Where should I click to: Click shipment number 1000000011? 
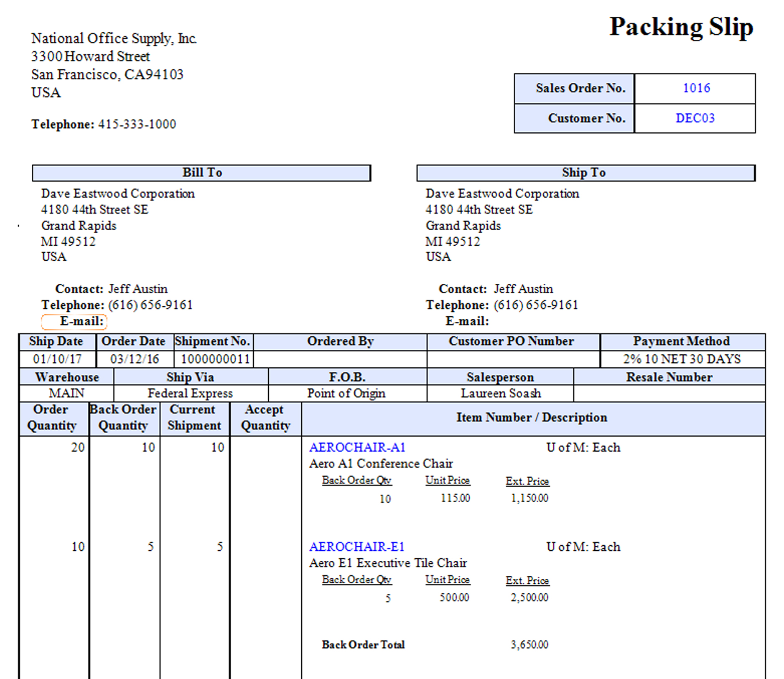(215, 359)
